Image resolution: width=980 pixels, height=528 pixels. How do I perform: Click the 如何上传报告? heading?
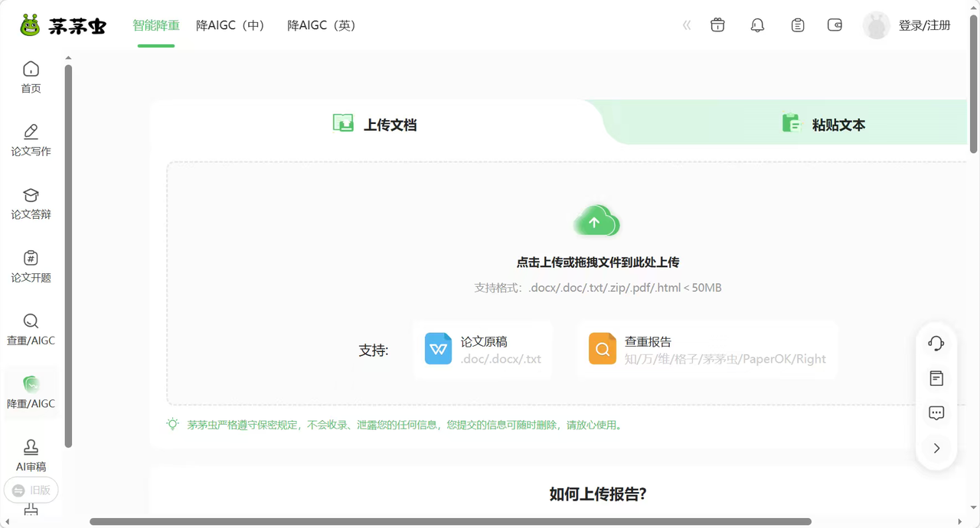598,494
